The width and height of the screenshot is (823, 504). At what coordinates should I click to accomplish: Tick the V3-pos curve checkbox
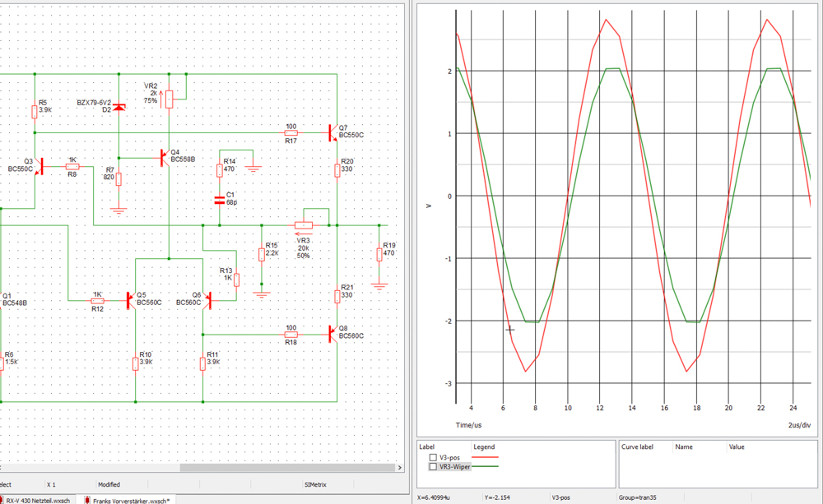point(433,457)
